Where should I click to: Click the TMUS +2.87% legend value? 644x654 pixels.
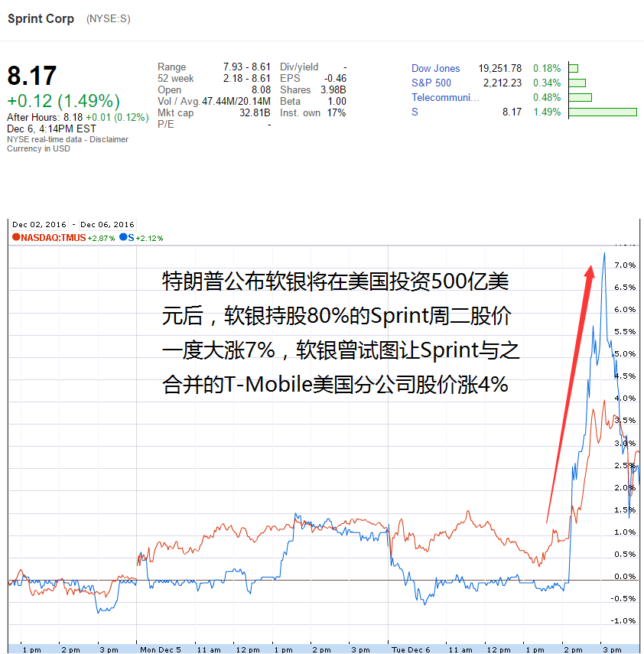(101, 238)
